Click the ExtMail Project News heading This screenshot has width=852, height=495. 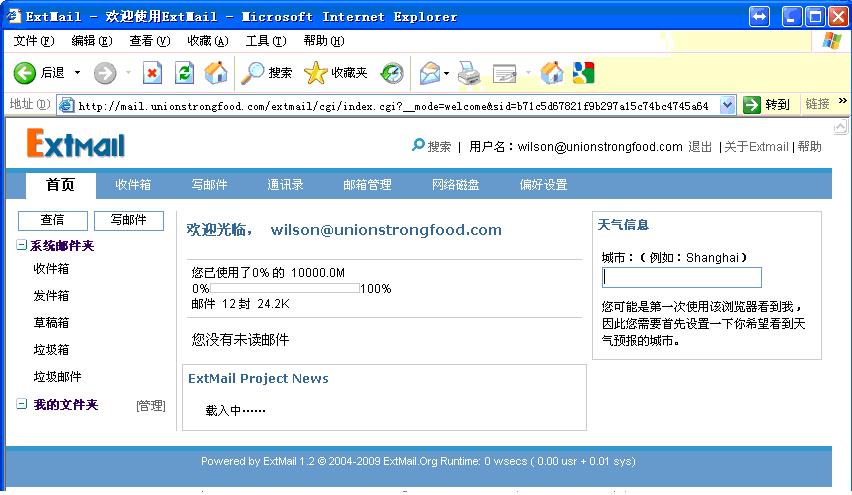[x=258, y=379]
